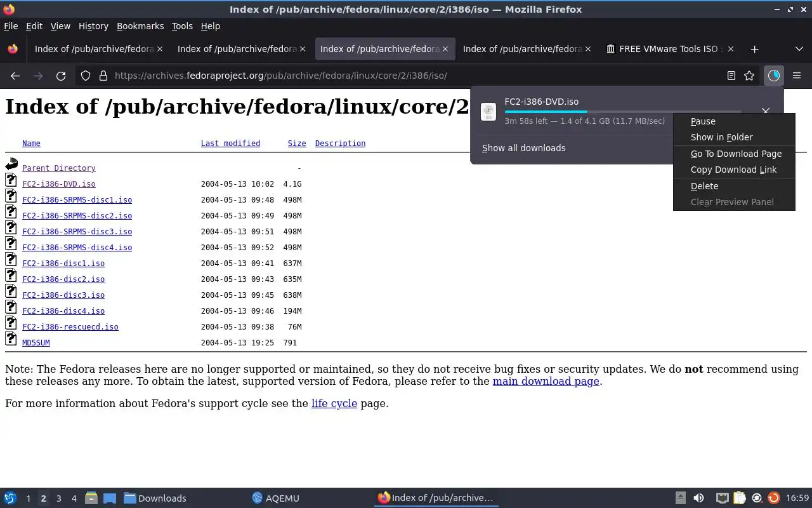The height and width of the screenshot is (508, 812).
Task: Click the Parent Directory back-arrow icon
Action: pos(11,164)
